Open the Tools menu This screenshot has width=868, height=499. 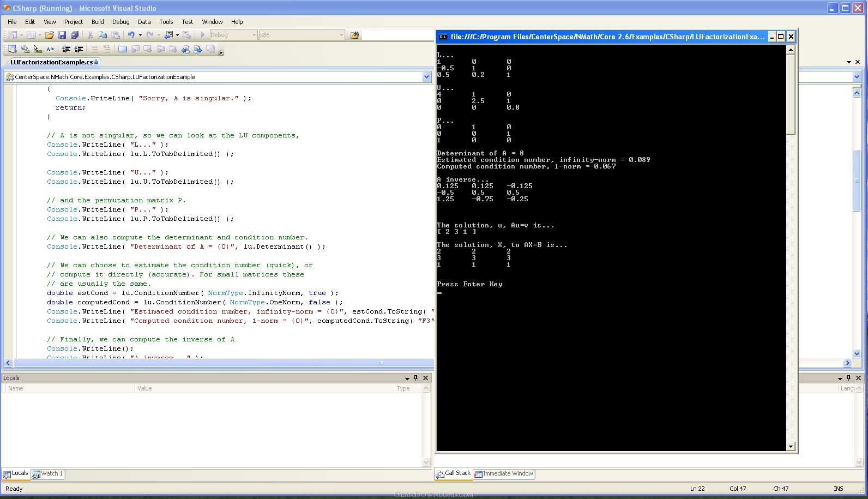coord(166,22)
